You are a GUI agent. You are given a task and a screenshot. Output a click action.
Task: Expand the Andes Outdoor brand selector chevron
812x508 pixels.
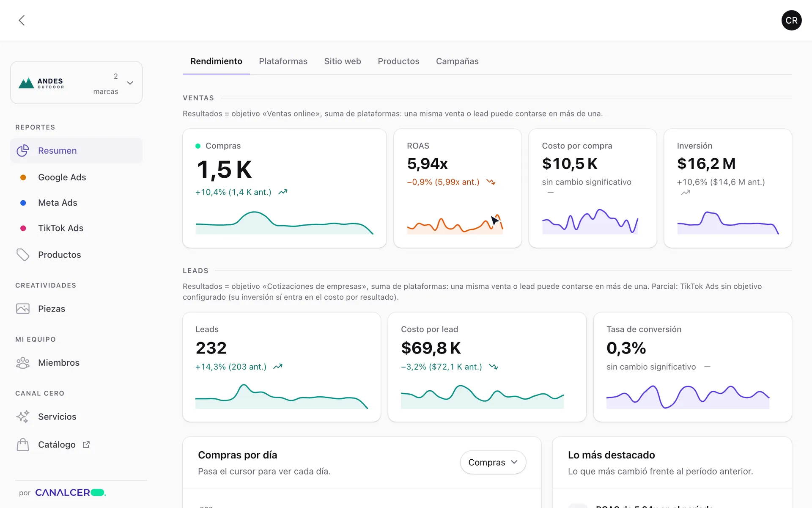[130, 83]
